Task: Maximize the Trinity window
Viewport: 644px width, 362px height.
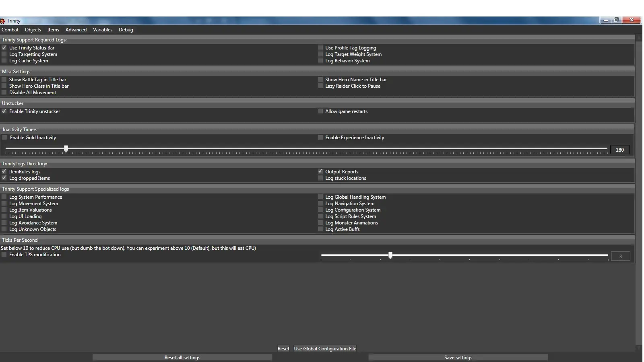Action: pyautogui.click(x=616, y=20)
